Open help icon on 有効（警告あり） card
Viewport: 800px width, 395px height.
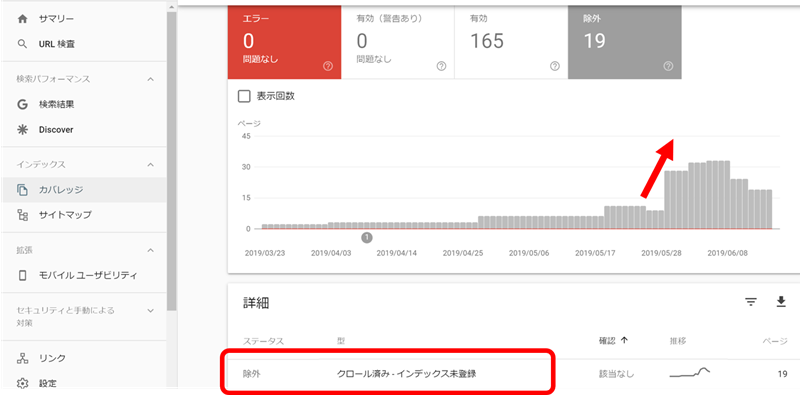[441, 66]
